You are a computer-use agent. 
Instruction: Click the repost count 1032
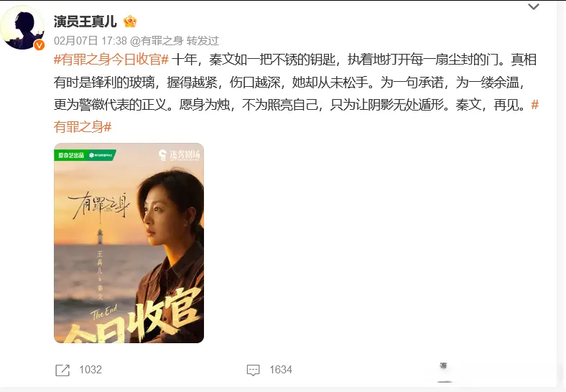pyautogui.click(x=91, y=370)
